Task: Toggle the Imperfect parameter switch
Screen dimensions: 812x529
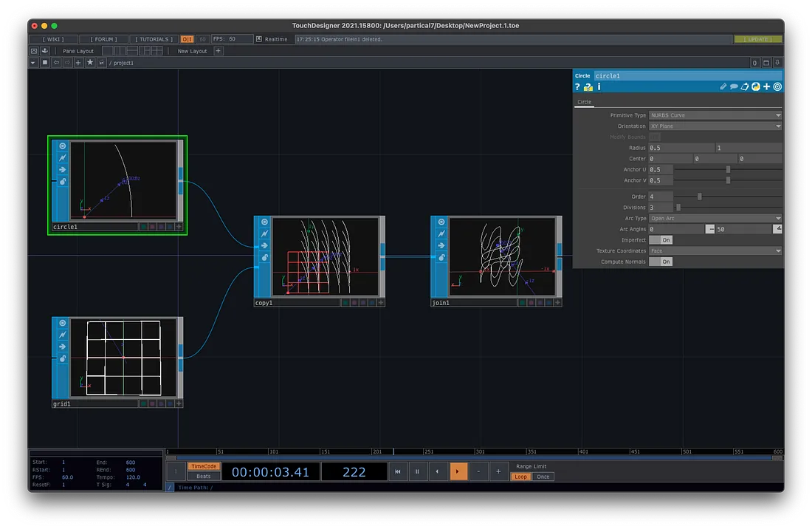Action: pyautogui.click(x=661, y=240)
